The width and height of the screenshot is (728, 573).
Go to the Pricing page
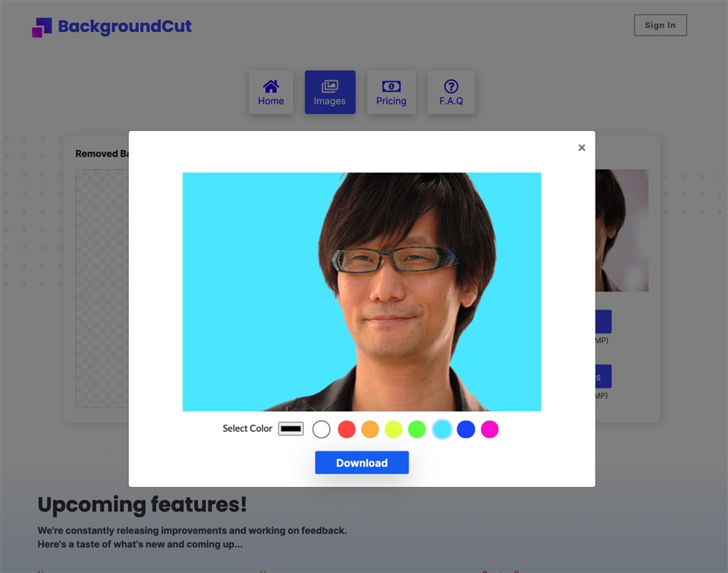click(391, 92)
